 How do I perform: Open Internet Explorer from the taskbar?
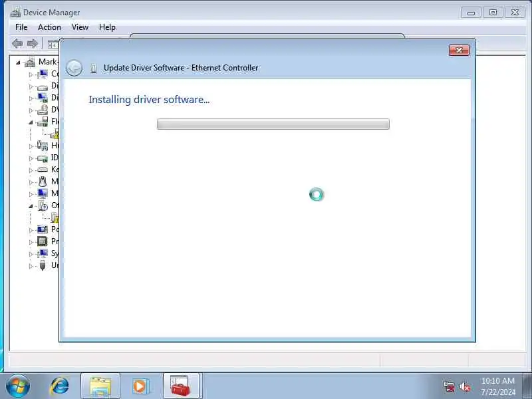pyautogui.click(x=60, y=386)
